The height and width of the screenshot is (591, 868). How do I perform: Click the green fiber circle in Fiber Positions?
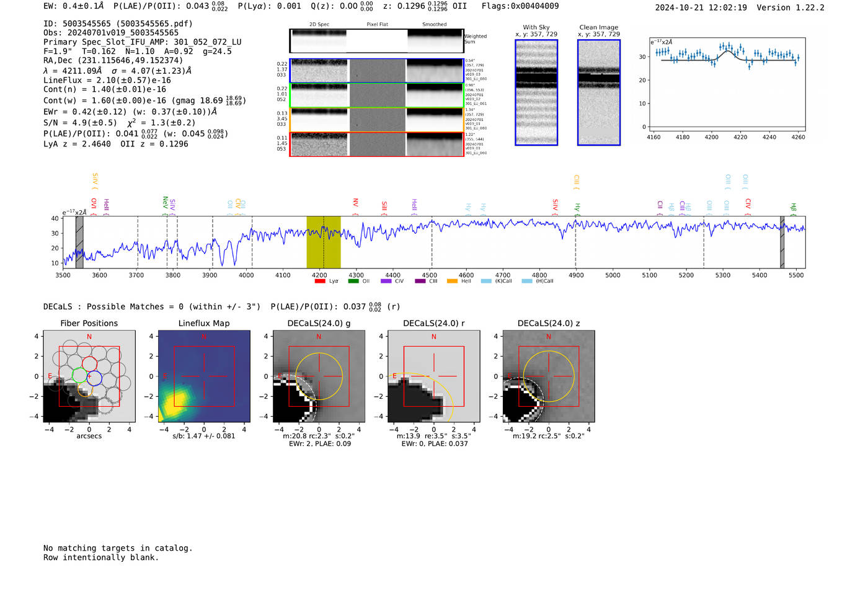pos(79,375)
